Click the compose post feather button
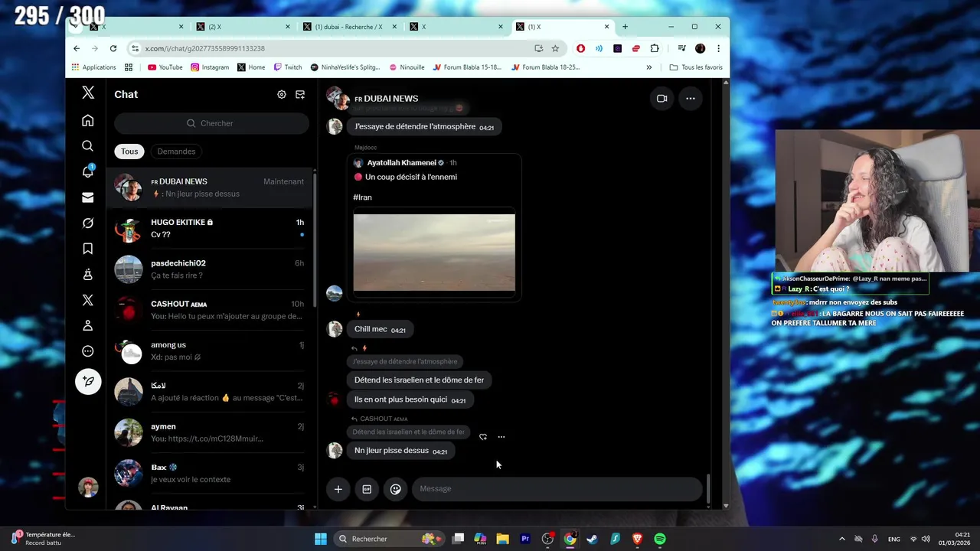Image resolution: width=980 pixels, height=551 pixels. pos(88,381)
